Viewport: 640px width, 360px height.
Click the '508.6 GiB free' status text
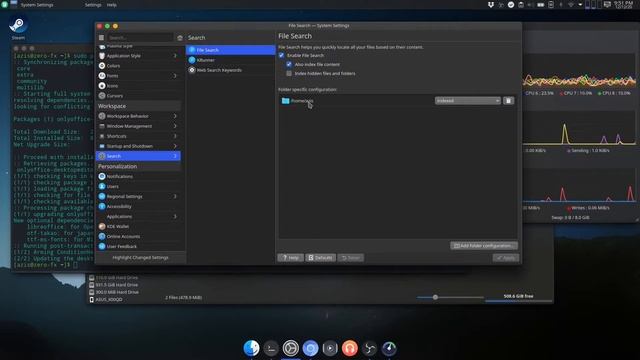[518, 296]
